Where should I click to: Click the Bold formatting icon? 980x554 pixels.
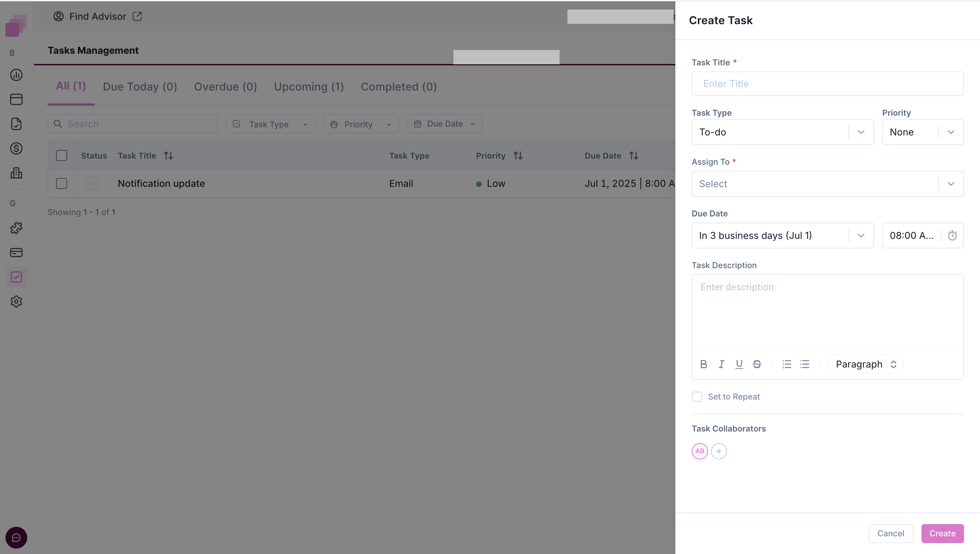coord(703,364)
